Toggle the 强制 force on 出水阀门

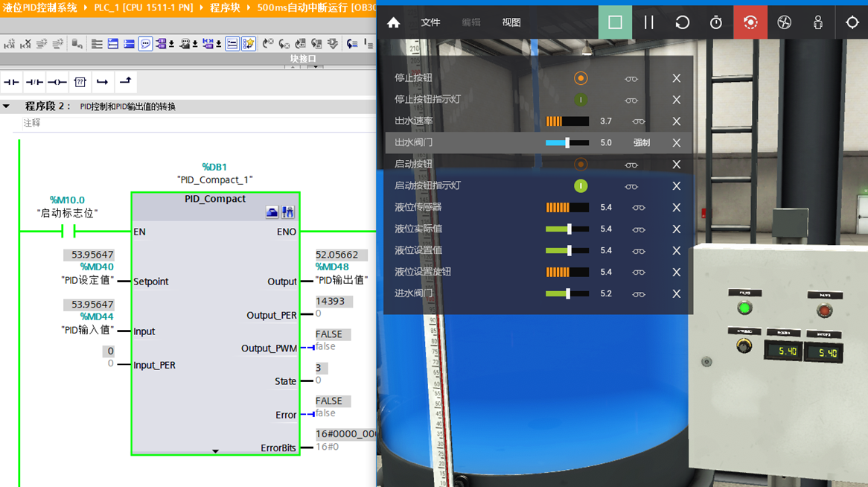coord(641,143)
